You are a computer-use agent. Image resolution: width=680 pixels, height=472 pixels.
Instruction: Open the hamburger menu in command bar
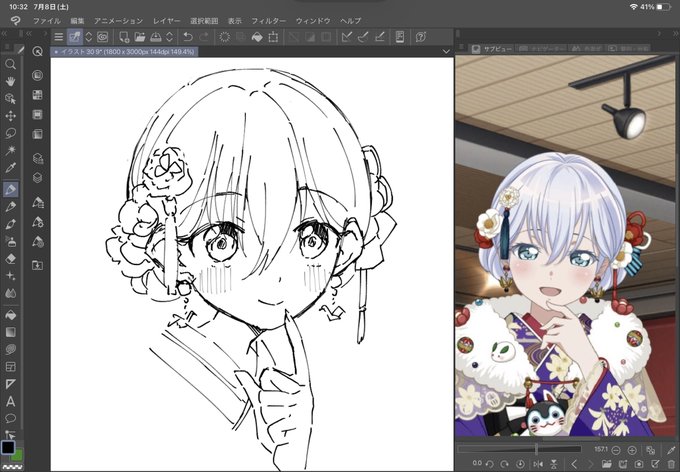tap(59, 37)
